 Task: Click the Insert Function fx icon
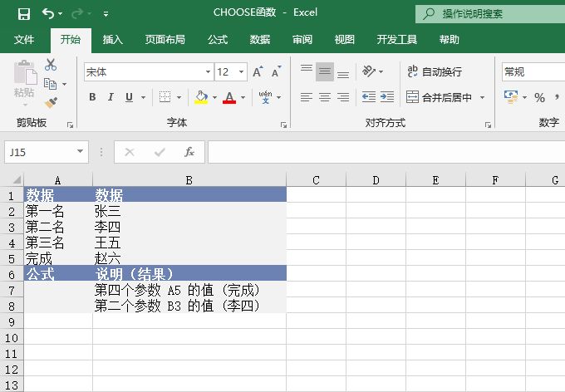[x=189, y=152]
